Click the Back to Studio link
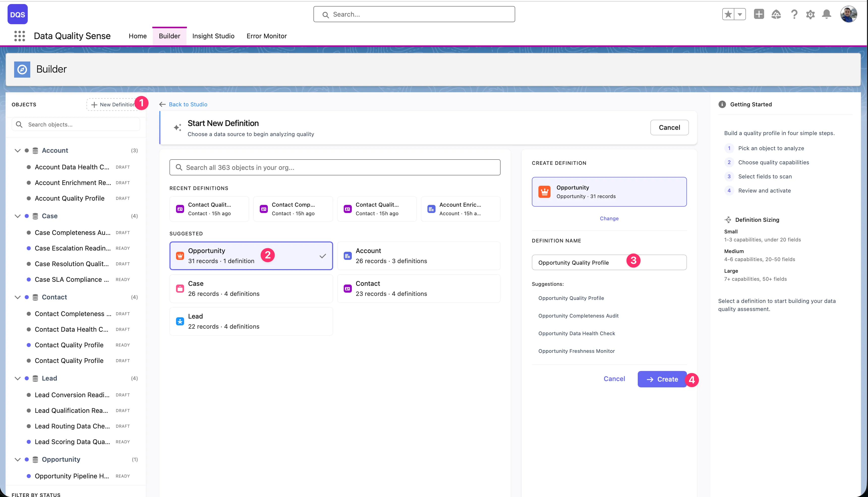Image resolution: width=868 pixels, height=497 pixels. point(188,104)
